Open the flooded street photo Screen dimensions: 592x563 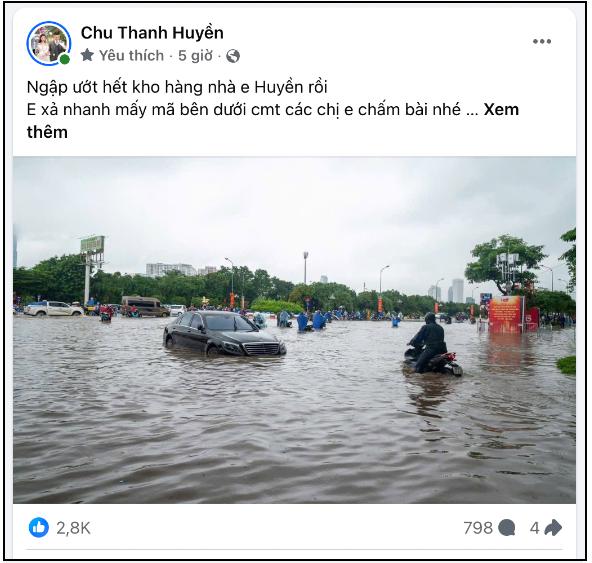[x=294, y=330]
